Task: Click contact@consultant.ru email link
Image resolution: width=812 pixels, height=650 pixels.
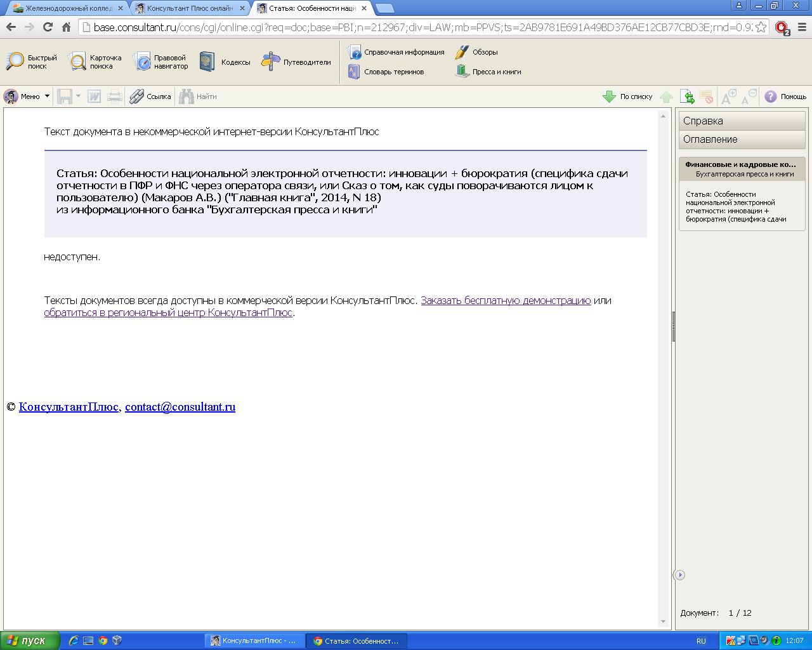Action: click(180, 407)
